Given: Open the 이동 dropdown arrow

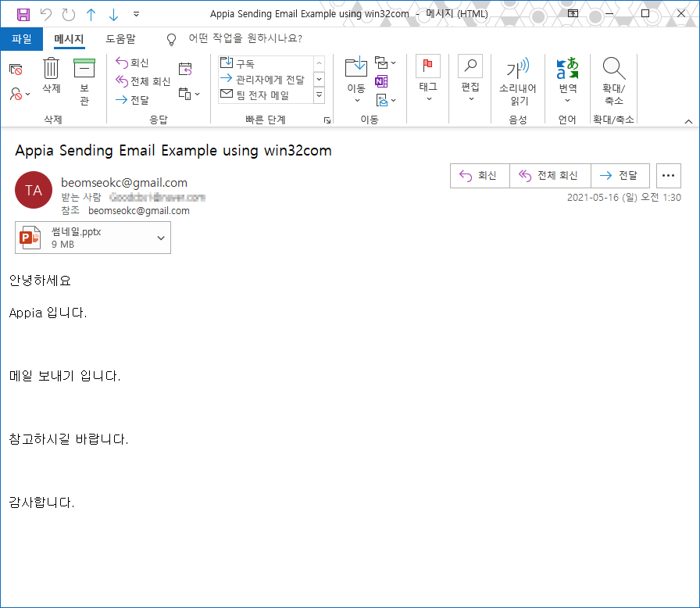Looking at the screenshot, I should (357, 101).
